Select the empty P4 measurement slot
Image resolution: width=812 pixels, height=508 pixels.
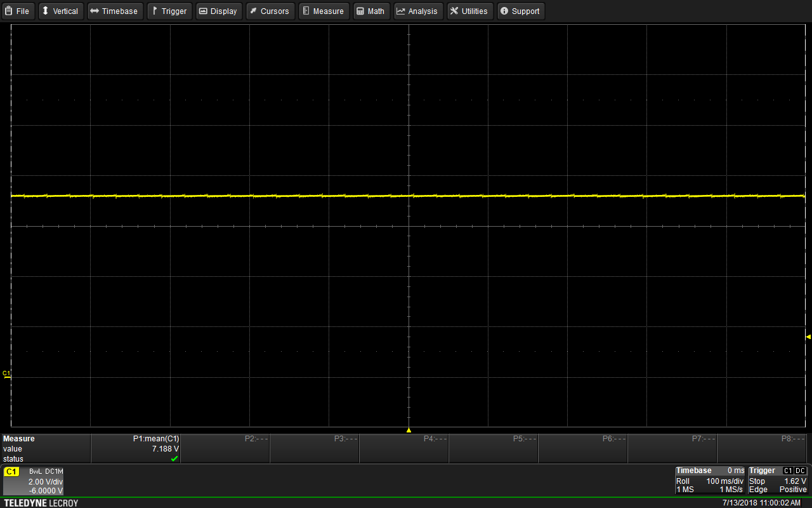pyautogui.click(x=404, y=448)
